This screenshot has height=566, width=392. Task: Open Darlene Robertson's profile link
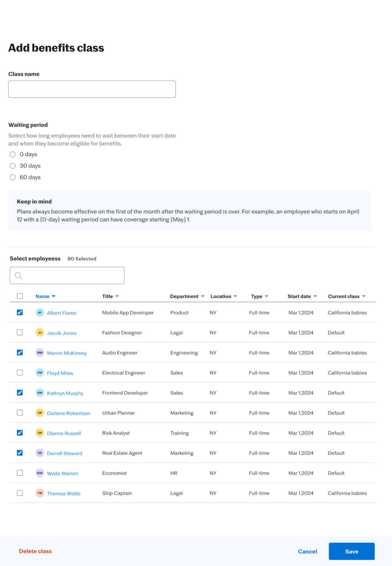[69, 413]
